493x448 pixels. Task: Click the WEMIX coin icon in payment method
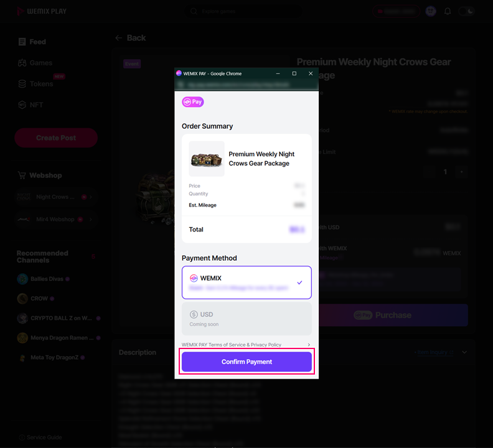194,278
